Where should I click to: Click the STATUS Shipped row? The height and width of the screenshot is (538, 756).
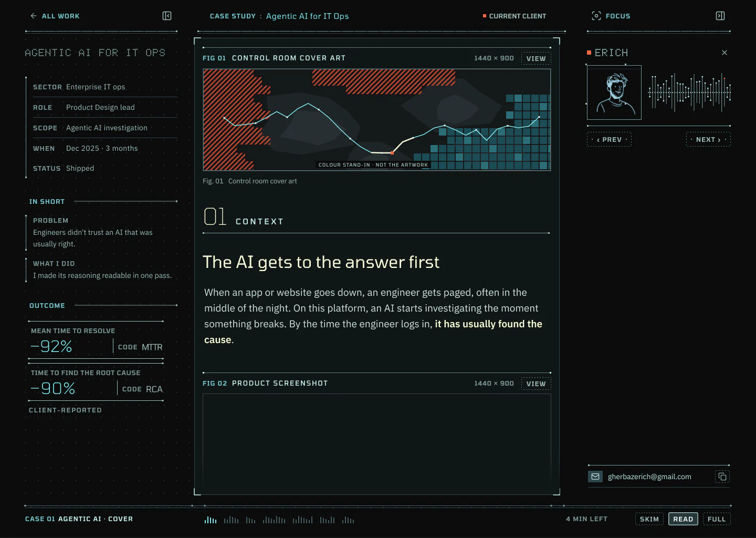point(105,168)
